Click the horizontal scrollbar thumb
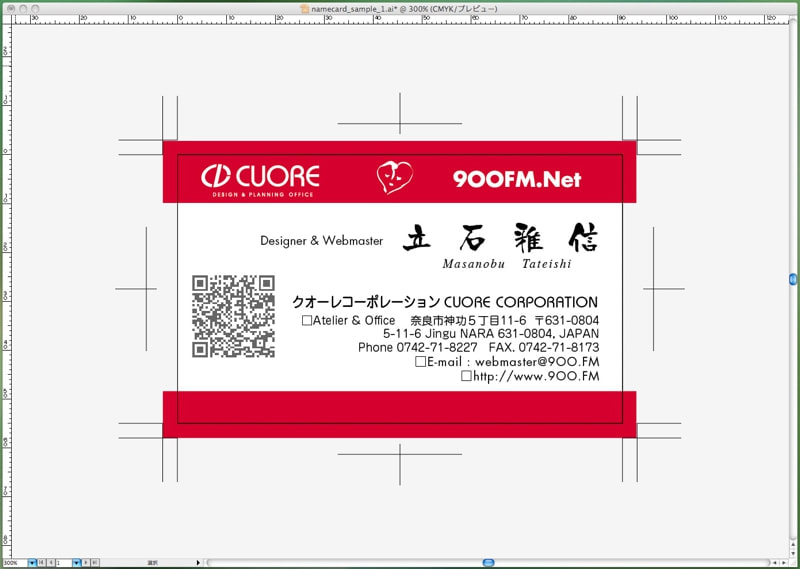 pyautogui.click(x=488, y=562)
